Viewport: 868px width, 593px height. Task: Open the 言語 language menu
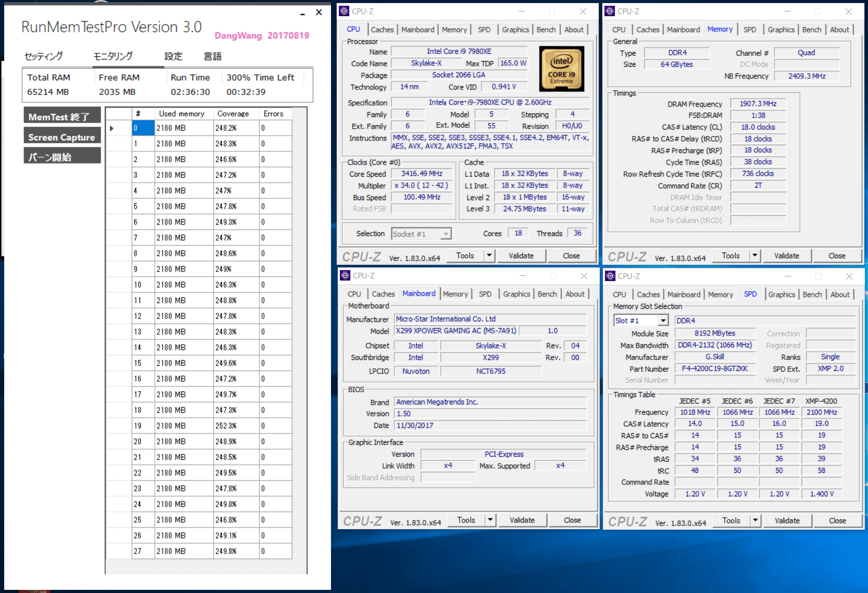213,56
